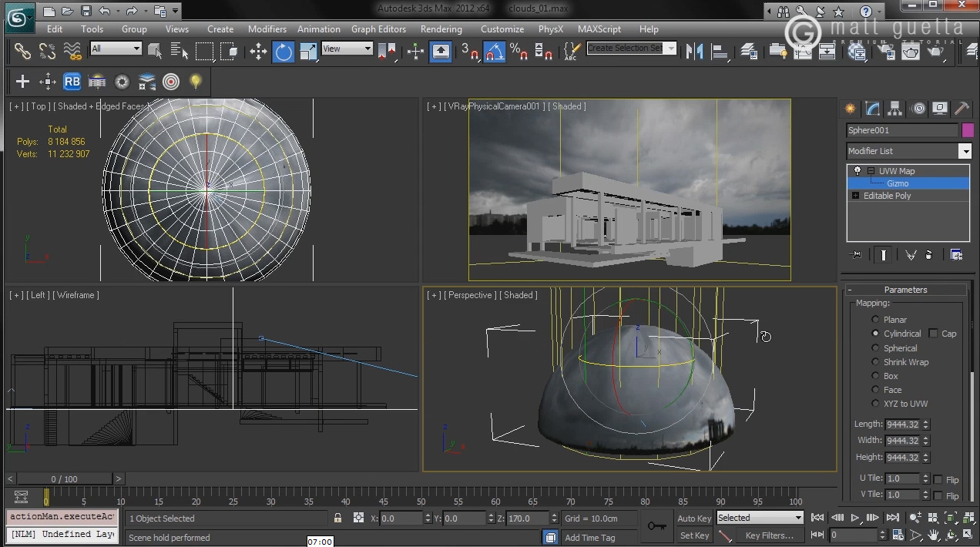
Task: Click the light bulb icon in second toolbar
Action: (x=196, y=82)
